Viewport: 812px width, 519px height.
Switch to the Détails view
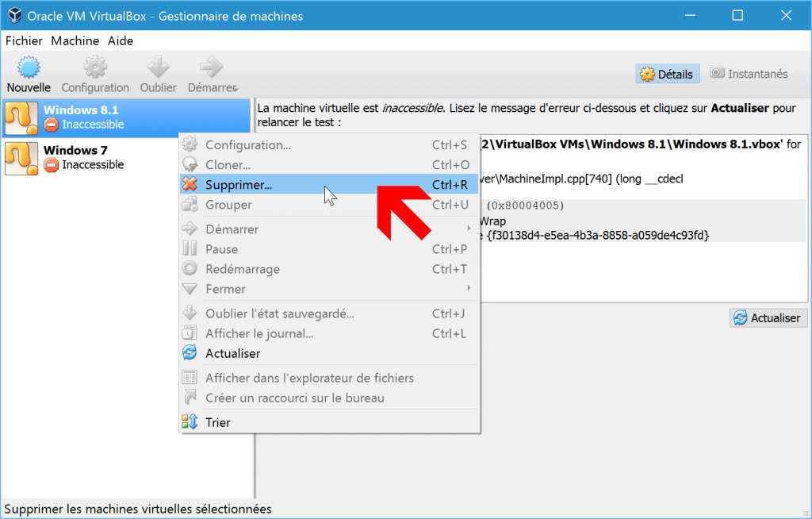(667, 74)
